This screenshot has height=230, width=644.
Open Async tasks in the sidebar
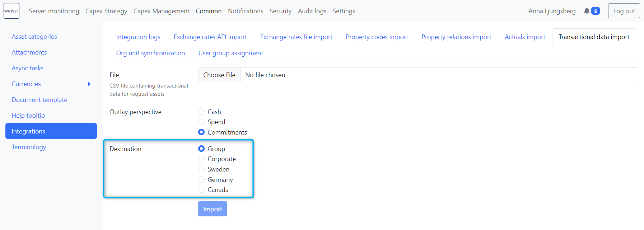point(28,68)
